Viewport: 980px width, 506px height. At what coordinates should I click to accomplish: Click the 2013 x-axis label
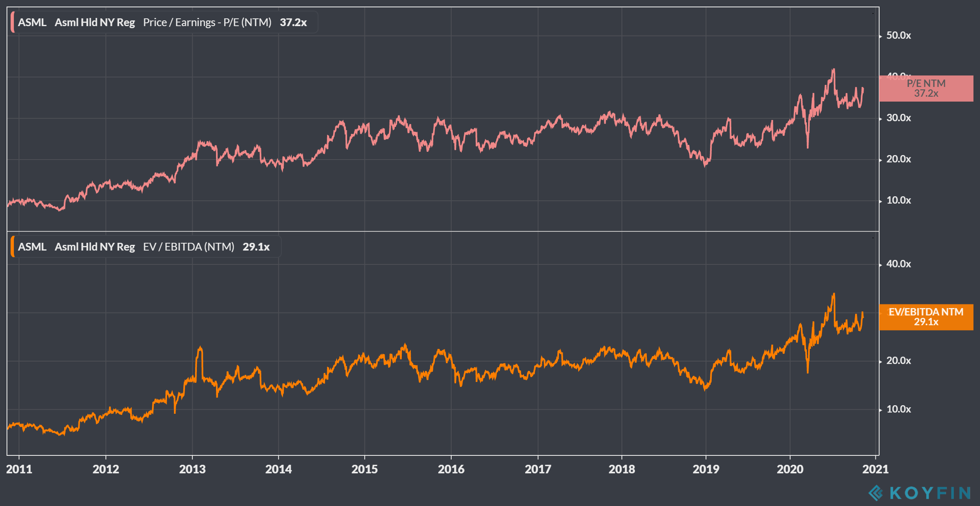(x=192, y=469)
